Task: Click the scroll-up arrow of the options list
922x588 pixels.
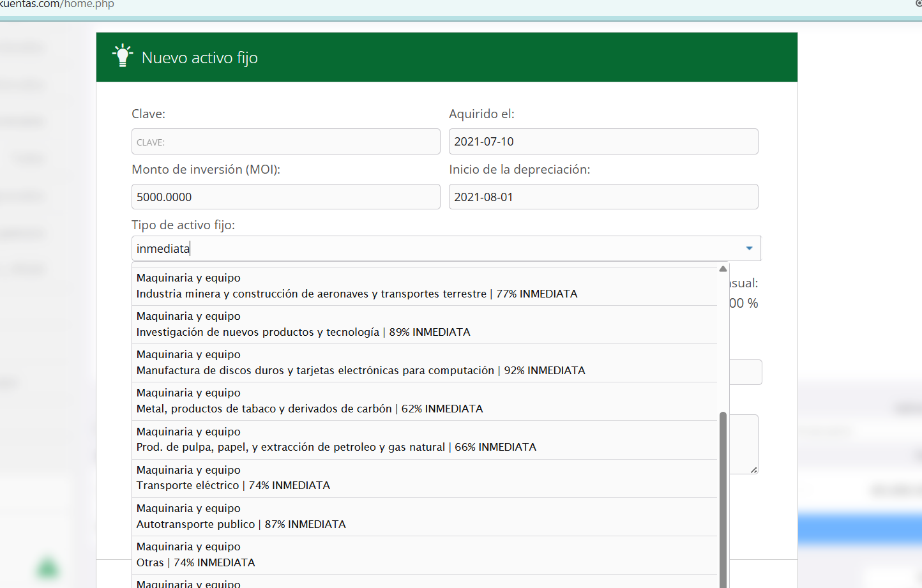Action: click(723, 269)
